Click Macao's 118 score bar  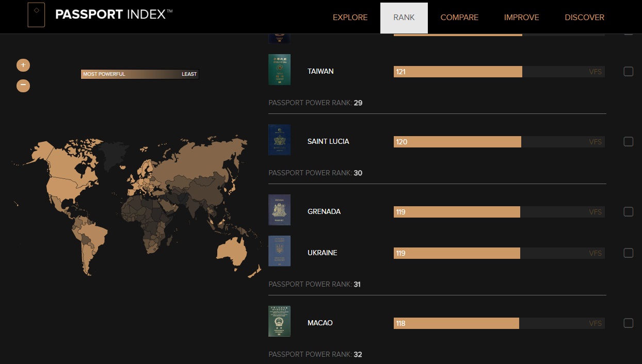pos(456,323)
